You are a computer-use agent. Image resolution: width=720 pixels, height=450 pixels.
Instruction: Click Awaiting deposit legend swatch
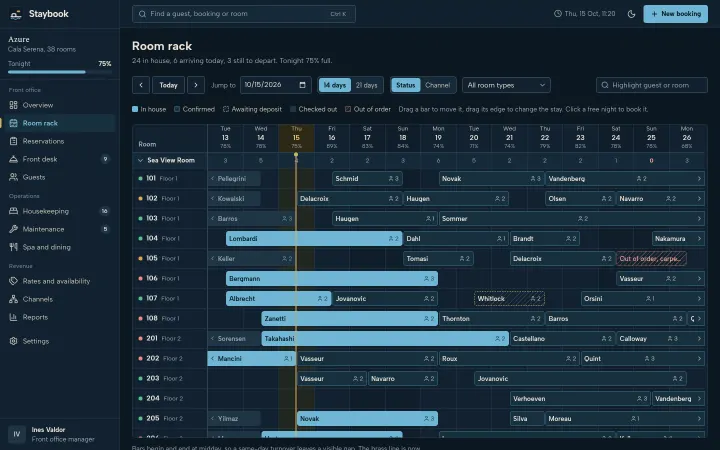226,109
